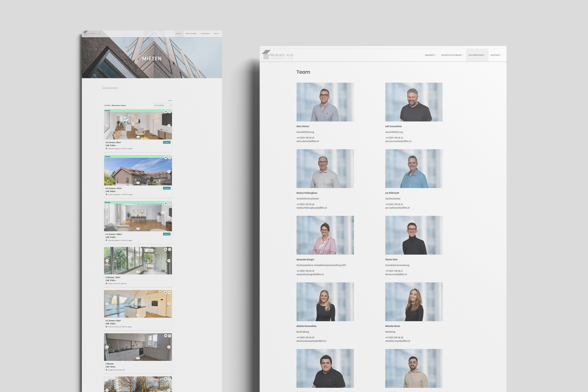This screenshot has height=392, width=588.
Task: Next photo arrow on 3.5 Zimmer, 80m² card
Action: tap(169, 126)
